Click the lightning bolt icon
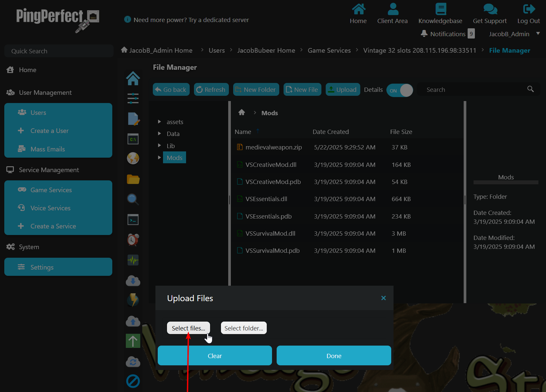Screen dimensions: 546x392 click(x=133, y=300)
